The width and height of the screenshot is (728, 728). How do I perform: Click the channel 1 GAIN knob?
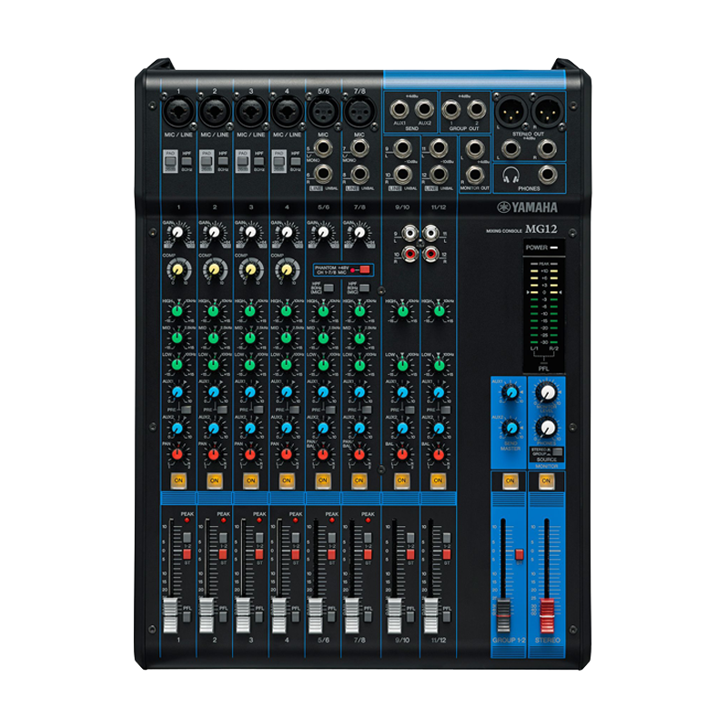coord(177,232)
